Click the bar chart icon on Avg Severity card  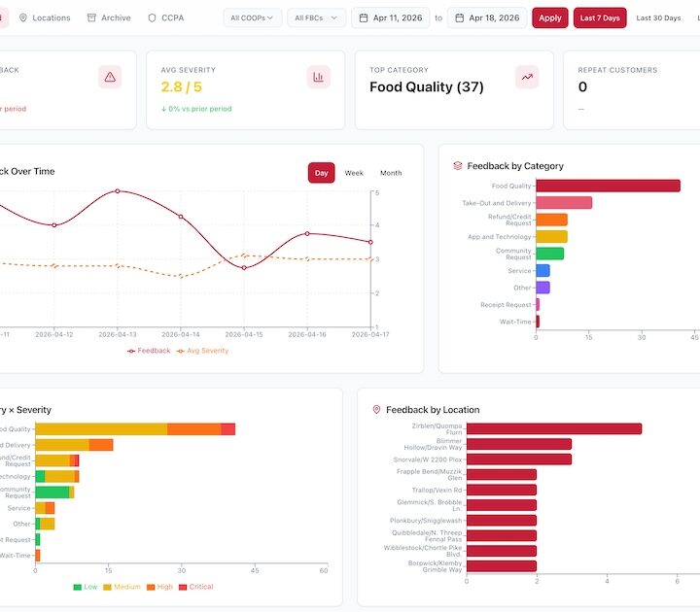point(318,77)
